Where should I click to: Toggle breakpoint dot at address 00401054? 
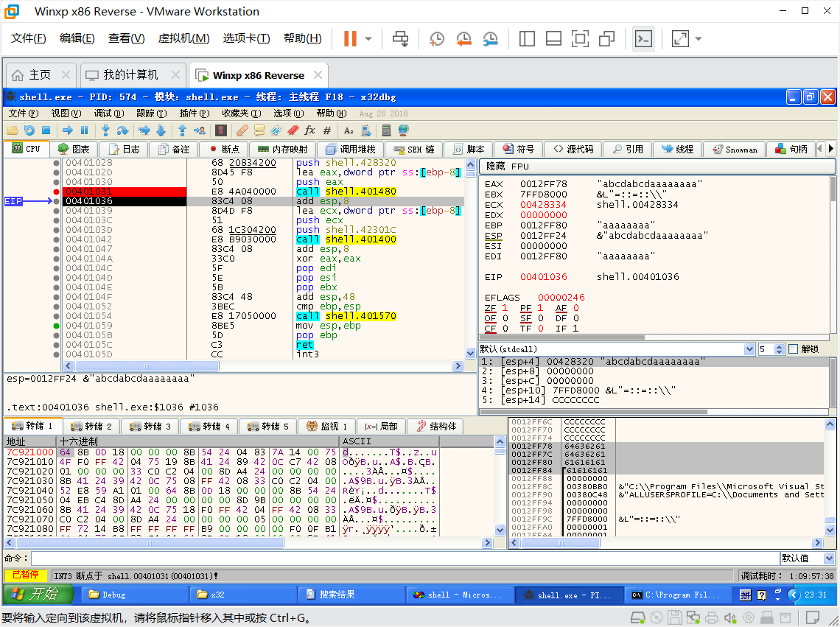[x=56, y=315]
